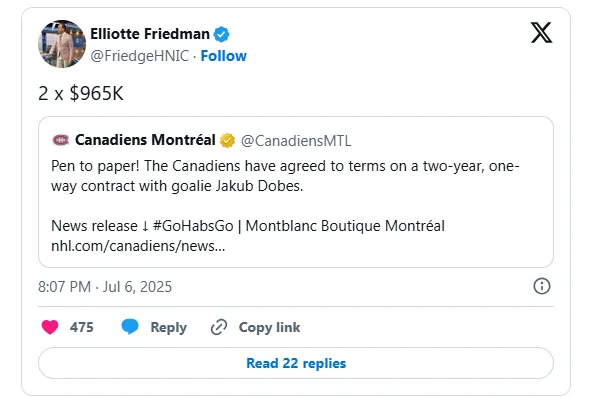Click the Copy link text

click(x=269, y=327)
